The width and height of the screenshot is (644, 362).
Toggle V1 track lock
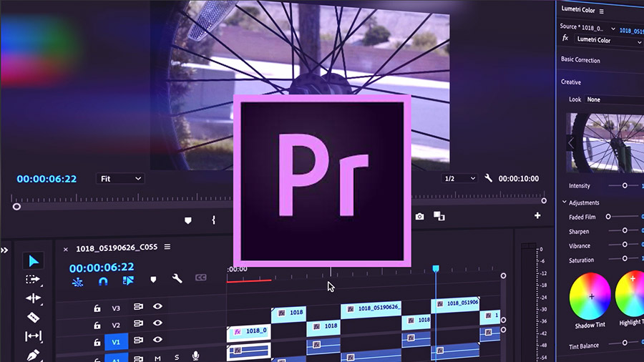[x=97, y=342]
